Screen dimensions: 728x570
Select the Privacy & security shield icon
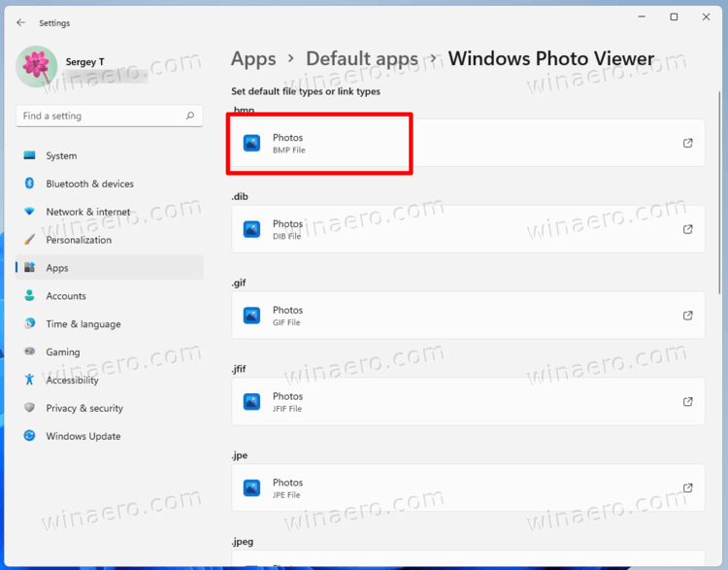(29, 408)
